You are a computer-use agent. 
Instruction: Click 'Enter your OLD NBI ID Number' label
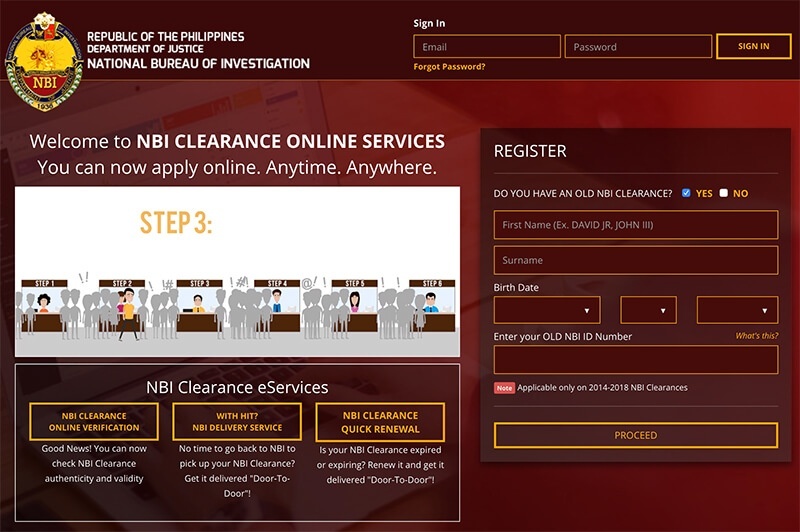[x=562, y=336]
